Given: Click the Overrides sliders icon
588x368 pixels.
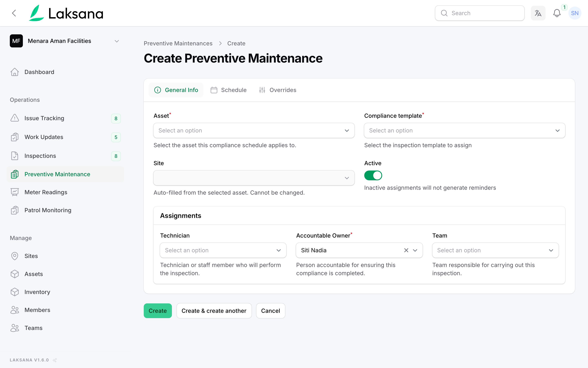Looking at the screenshot, I should click(x=262, y=90).
